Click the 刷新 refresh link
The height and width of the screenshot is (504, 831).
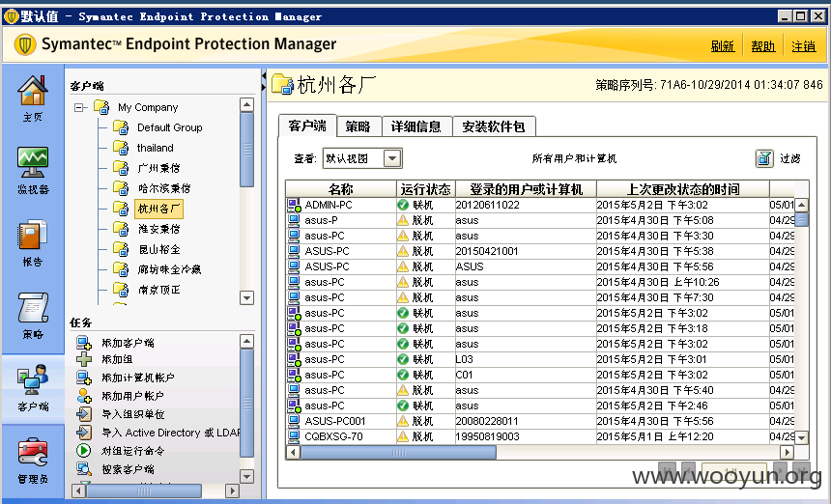click(723, 46)
